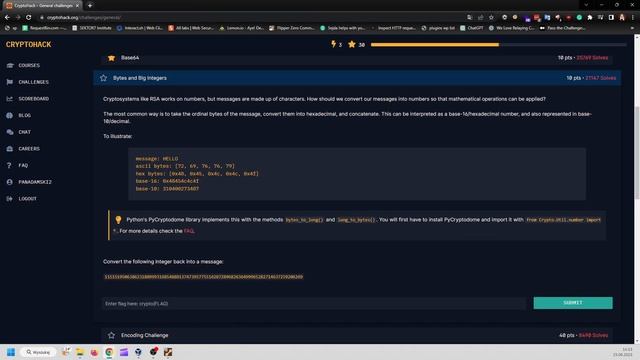
Task: Click the taskbar search box
Action: 38,352
